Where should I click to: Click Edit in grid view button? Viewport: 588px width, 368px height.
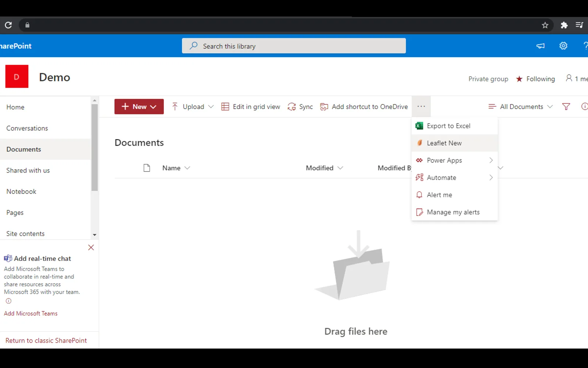pyautogui.click(x=251, y=107)
